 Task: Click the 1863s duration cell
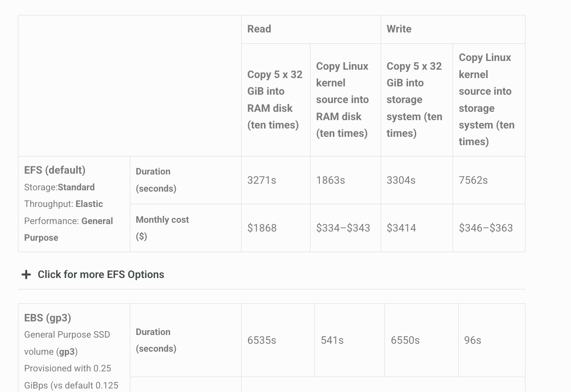pos(346,180)
